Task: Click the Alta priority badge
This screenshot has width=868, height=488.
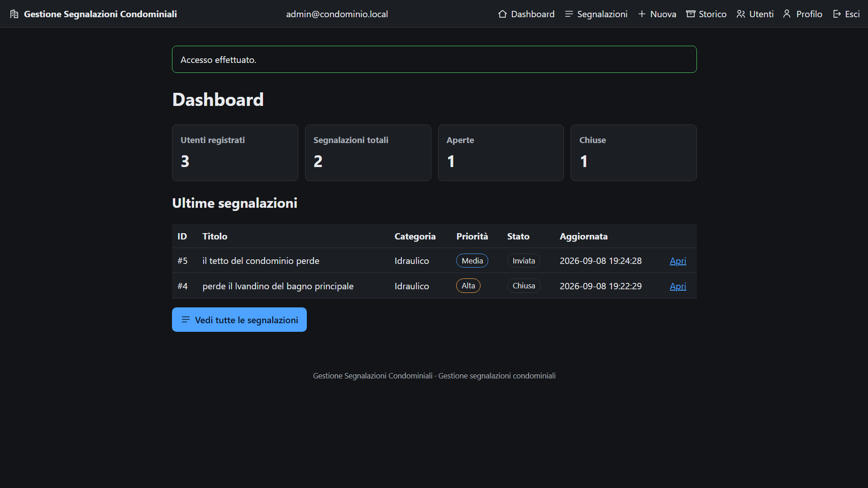Action: (x=468, y=286)
